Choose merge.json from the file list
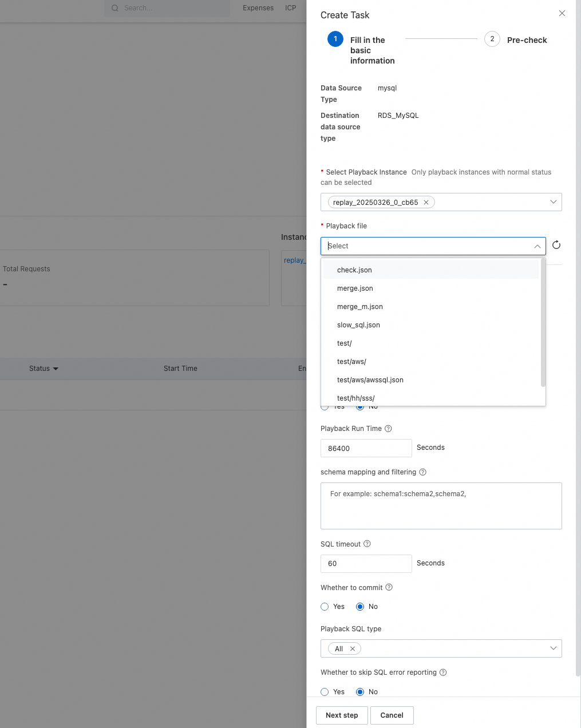Screen dimensions: 581x728 [x=431, y=288]
